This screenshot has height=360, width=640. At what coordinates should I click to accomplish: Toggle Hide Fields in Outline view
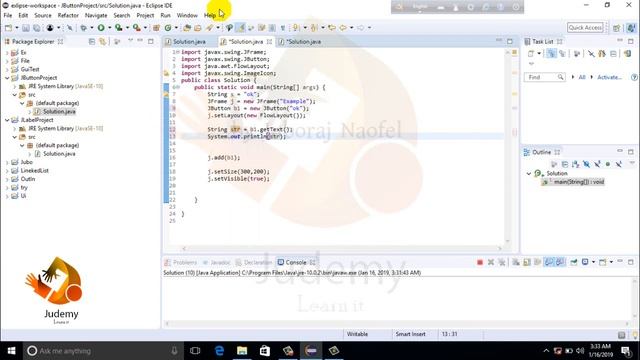(x=587, y=164)
